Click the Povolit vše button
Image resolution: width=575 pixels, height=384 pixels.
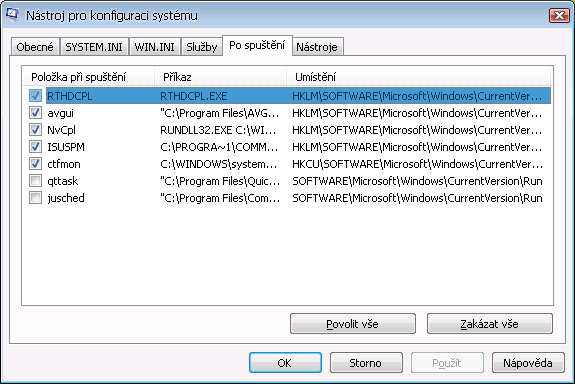tap(353, 323)
